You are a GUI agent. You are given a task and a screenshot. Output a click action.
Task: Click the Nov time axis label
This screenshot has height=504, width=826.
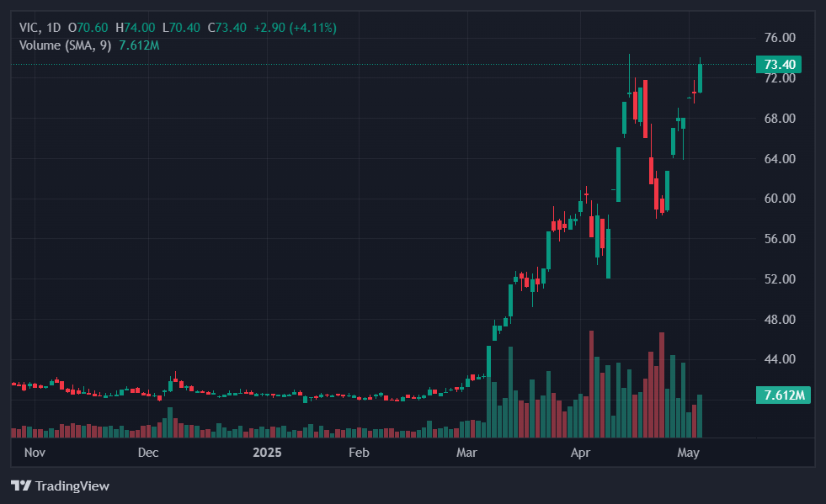pyautogui.click(x=35, y=453)
